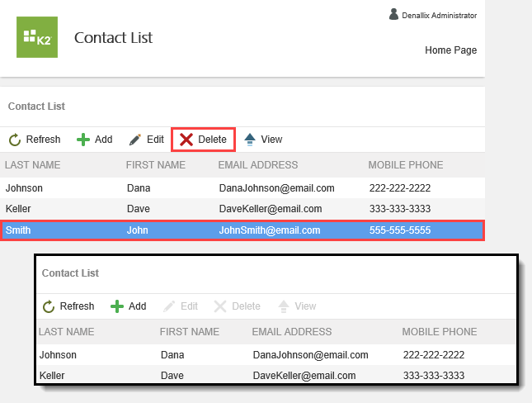This screenshot has height=403, width=532.
Task: Click phone 333-333-3333 in upper list
Action: point(400,209)
